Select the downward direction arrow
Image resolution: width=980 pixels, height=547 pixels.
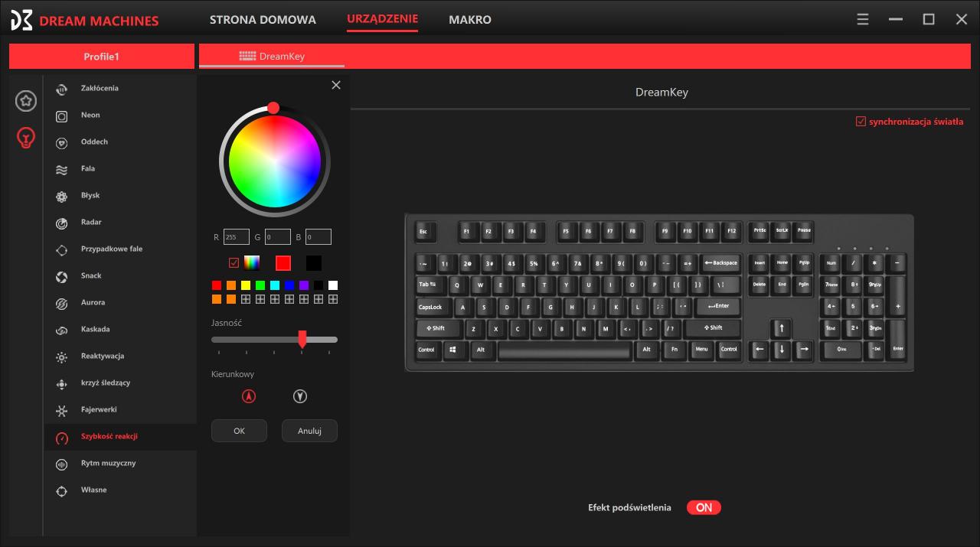[x=300, y=396]
